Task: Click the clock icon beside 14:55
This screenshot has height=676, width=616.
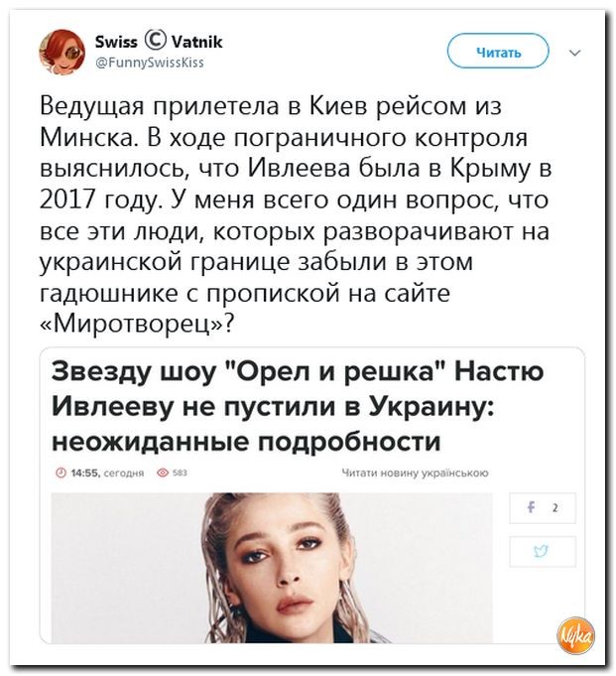Action: 61,473
